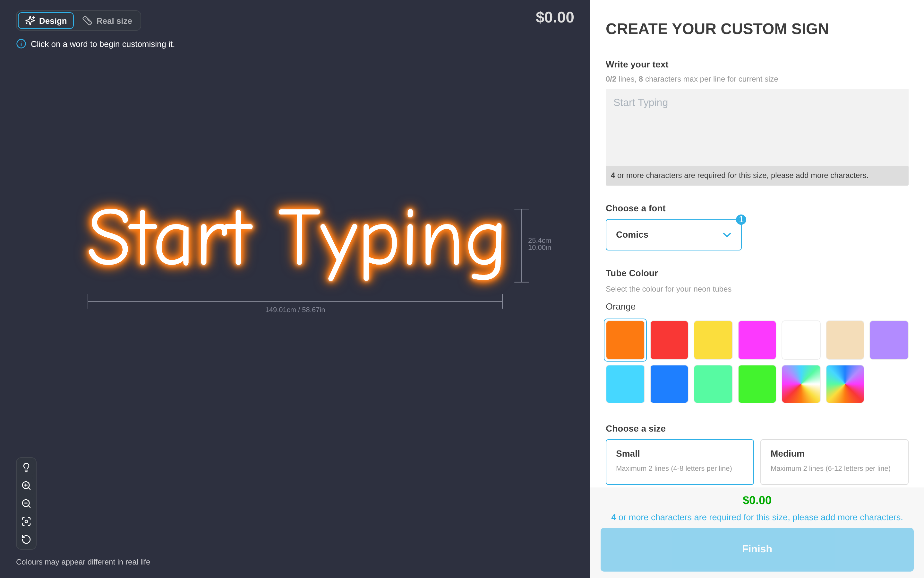Click the blue characters-required warning above Finish
924x578 pixels.
tap(757, 517)
